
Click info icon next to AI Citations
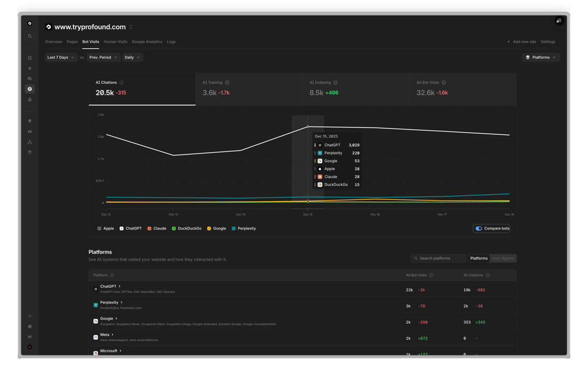point(121,82)
